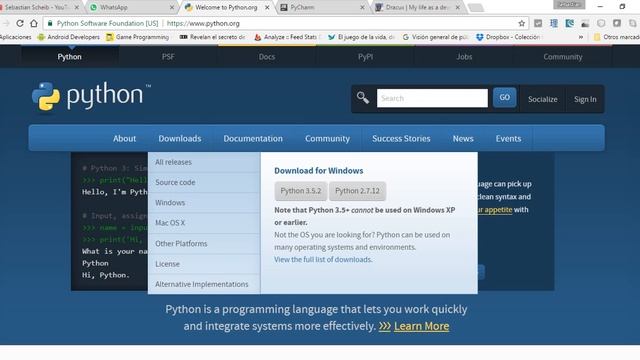The width and height of the screenshot is (640, 360).
Task: Open the Android Developers bookmark
Action: tap(68, 37)
